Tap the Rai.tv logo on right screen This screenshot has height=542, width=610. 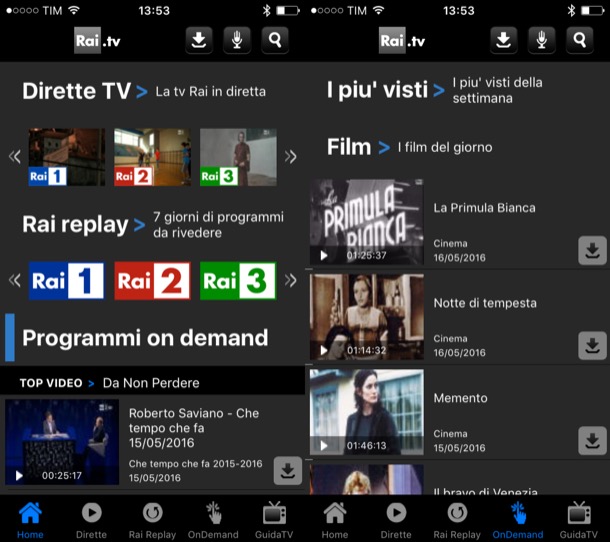pos(402,40)
